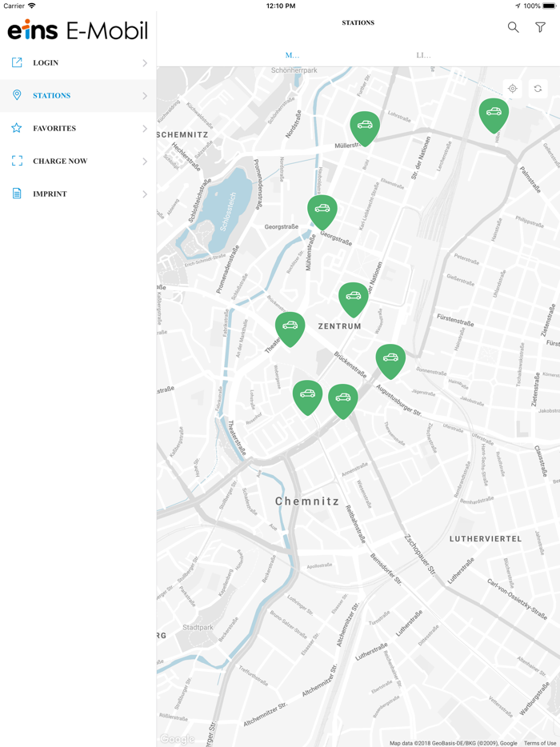Screen dimensions: 560x747
Task: Select station marker above Georgstraße
Action: pos(322,211)
